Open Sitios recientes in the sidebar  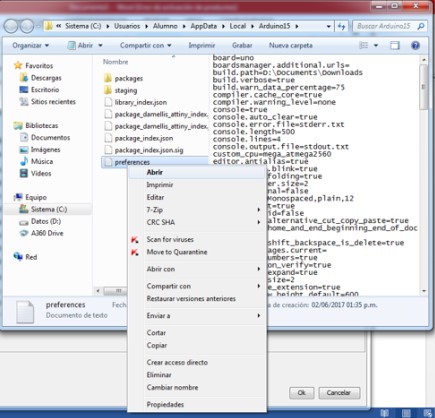[x=48, y=102]
